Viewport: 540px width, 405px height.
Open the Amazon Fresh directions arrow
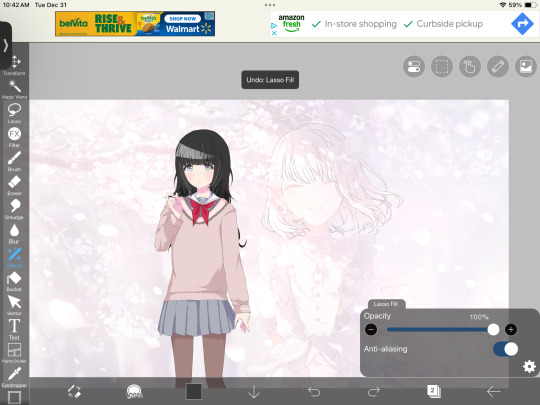tap(522, 24)
